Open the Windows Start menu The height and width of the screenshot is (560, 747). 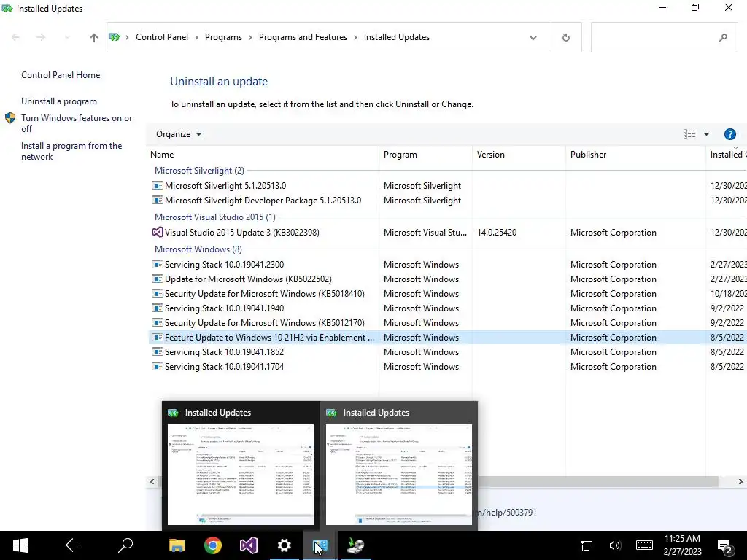[20, 545]
